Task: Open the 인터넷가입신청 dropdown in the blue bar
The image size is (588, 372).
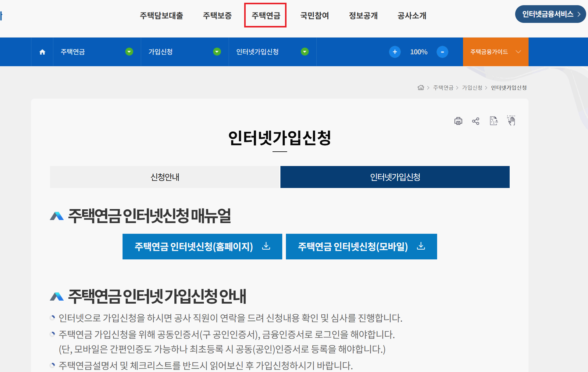Action: (x=305, y=52)
